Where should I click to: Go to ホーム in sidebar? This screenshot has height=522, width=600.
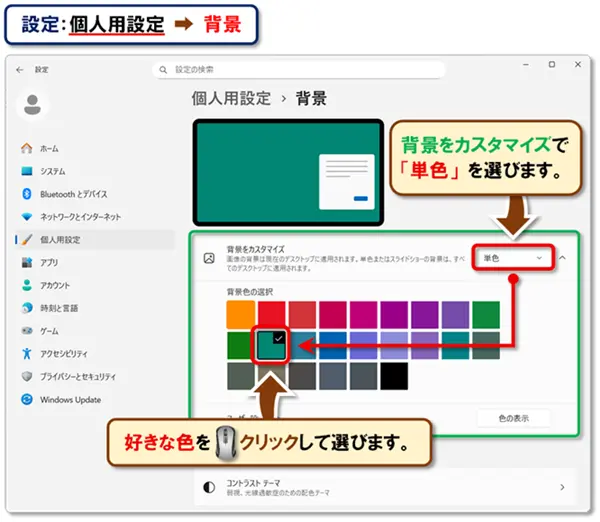point(49,148)
